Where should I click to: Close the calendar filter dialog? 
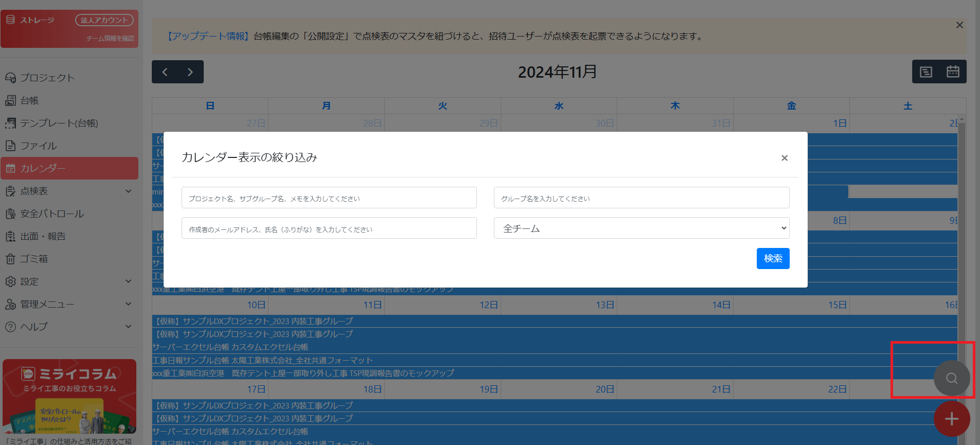tap(784, 158)
